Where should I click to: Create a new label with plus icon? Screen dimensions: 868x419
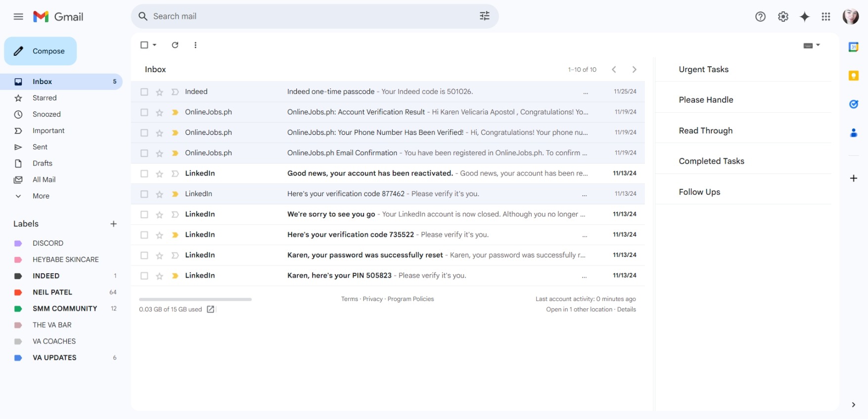113,224
